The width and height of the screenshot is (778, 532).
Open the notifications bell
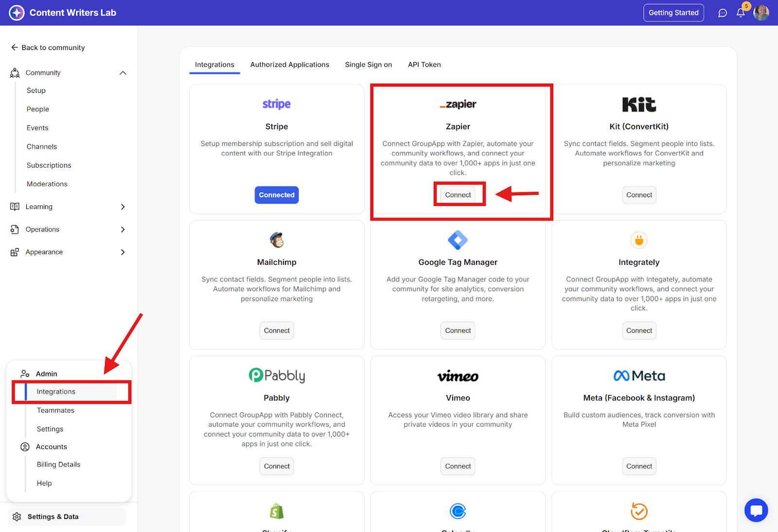(741, 13)
